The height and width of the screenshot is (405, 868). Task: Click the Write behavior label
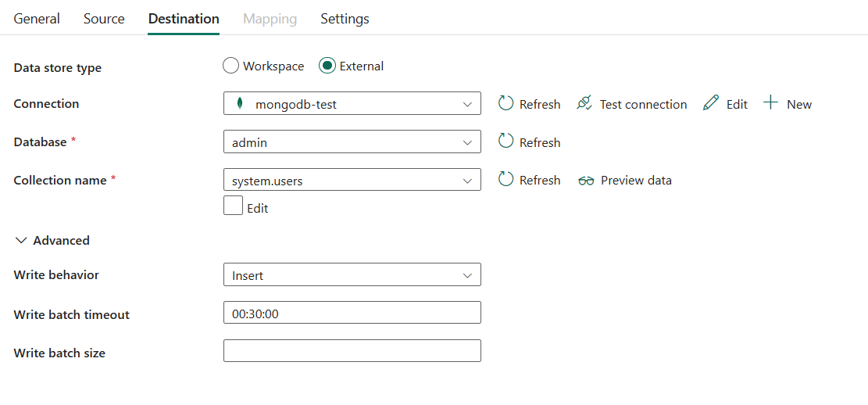(x=56, y=274)
